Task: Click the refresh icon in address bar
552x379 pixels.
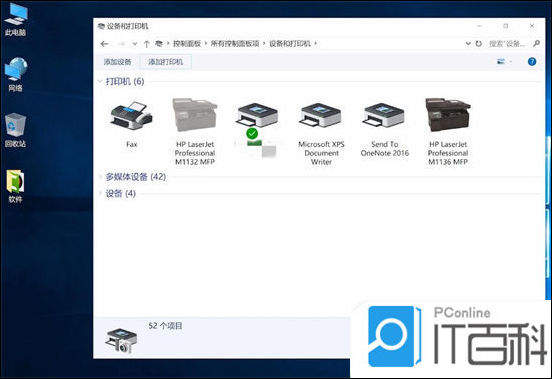Action: [x=478, y=44]
